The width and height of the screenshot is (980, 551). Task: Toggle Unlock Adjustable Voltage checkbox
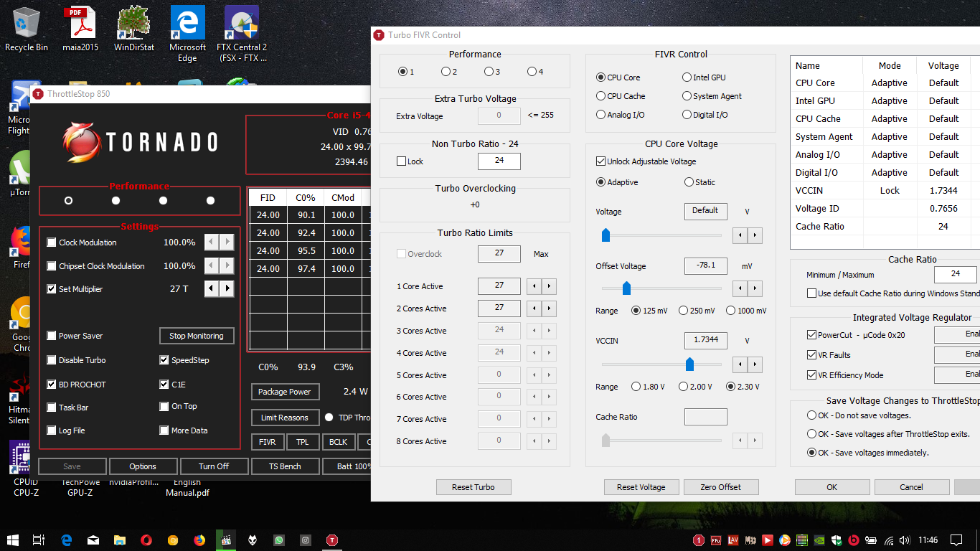(601, 161)
